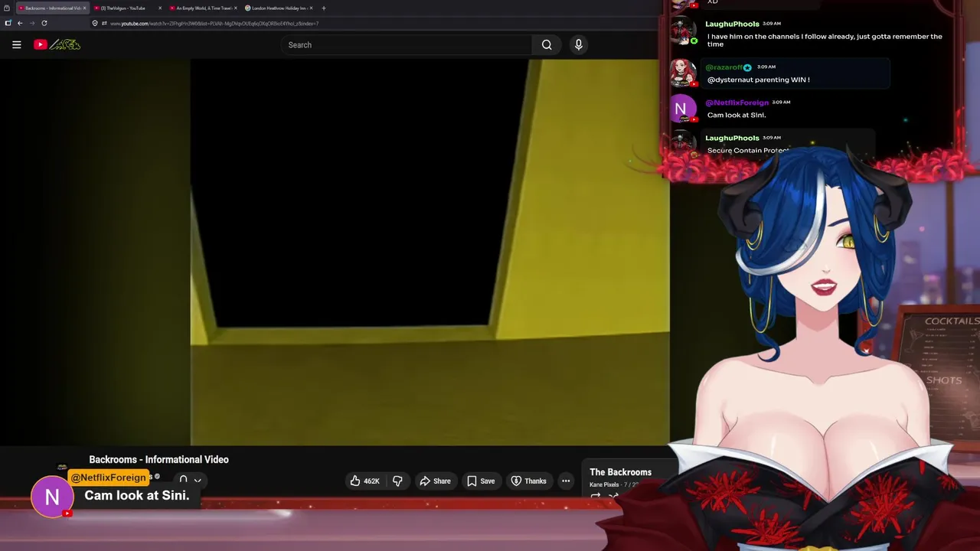This screenshot has width=980, height=551.
Task: Open the YouTube hamburger guide menu
Action: tap(16, 44)
